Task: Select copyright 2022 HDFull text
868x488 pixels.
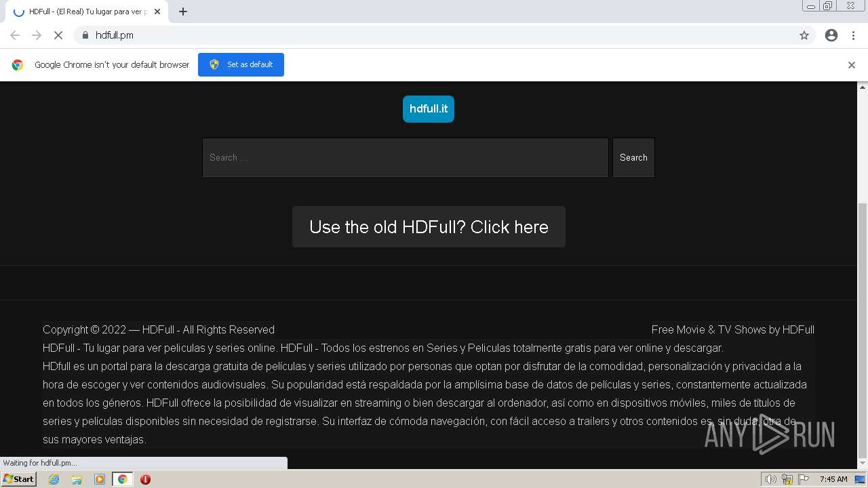Action: click(159, 329)
